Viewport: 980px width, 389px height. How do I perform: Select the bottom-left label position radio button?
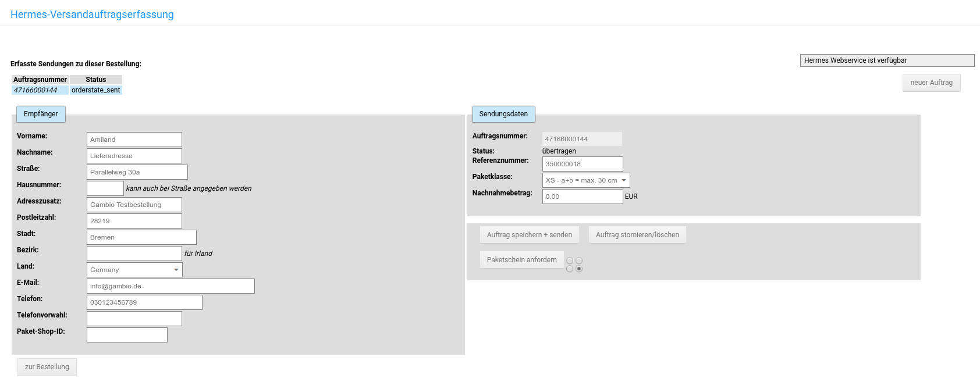[x=570, y=269]
